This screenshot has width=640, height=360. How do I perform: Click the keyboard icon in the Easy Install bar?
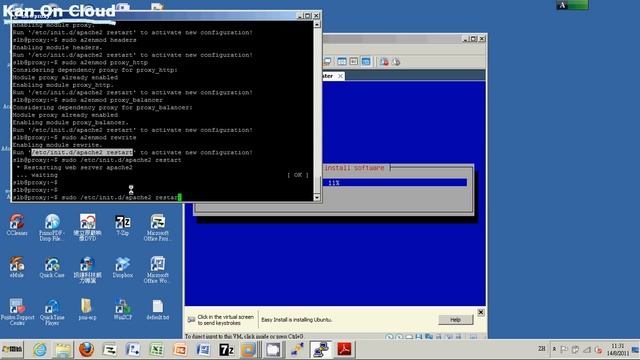coord(191,320)
